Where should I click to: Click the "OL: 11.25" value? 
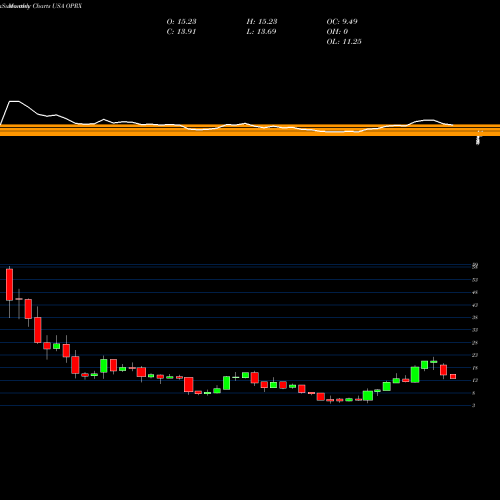coord(344,42)
